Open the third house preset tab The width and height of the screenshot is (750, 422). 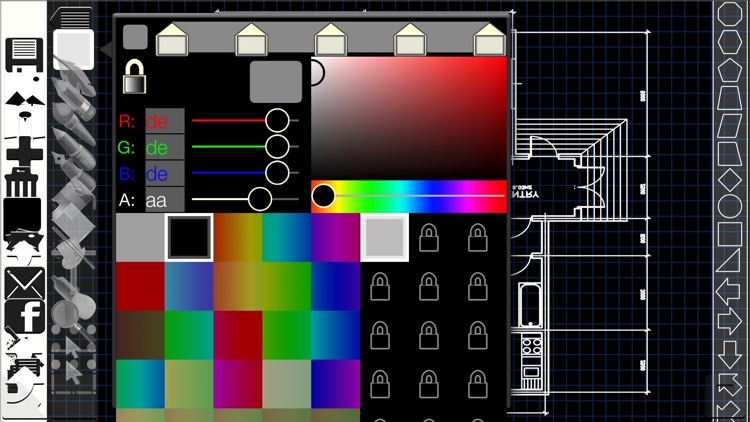pos(331,39)
